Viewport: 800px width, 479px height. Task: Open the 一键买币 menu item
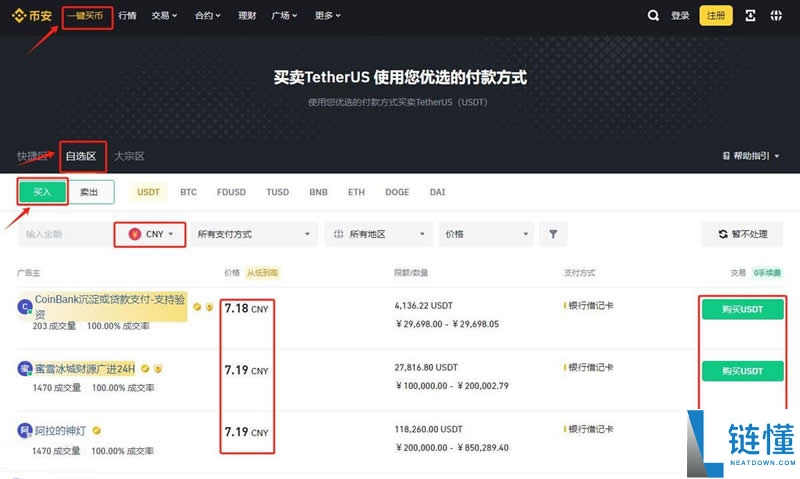point(85,16)
